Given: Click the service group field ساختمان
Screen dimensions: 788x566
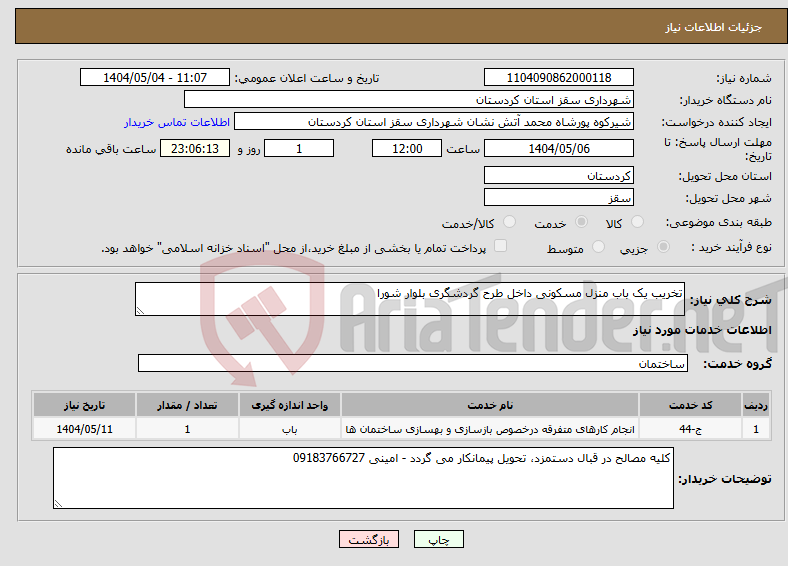Looking at the screenshot, I should pos(413,363).
